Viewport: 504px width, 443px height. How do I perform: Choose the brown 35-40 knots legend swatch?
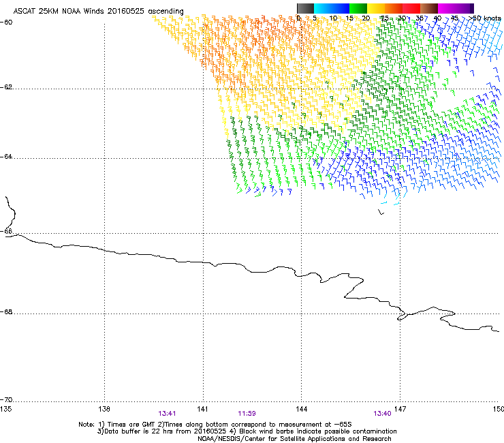429,8
